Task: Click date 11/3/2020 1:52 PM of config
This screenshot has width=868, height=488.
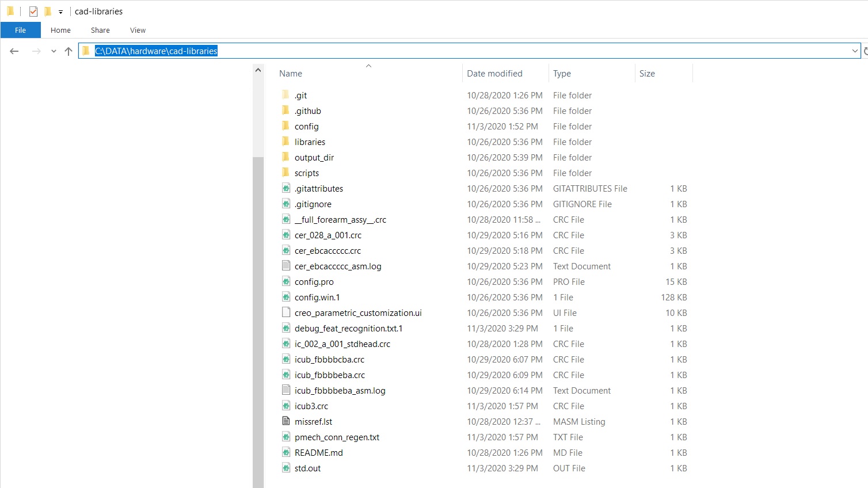Action: 502,126
